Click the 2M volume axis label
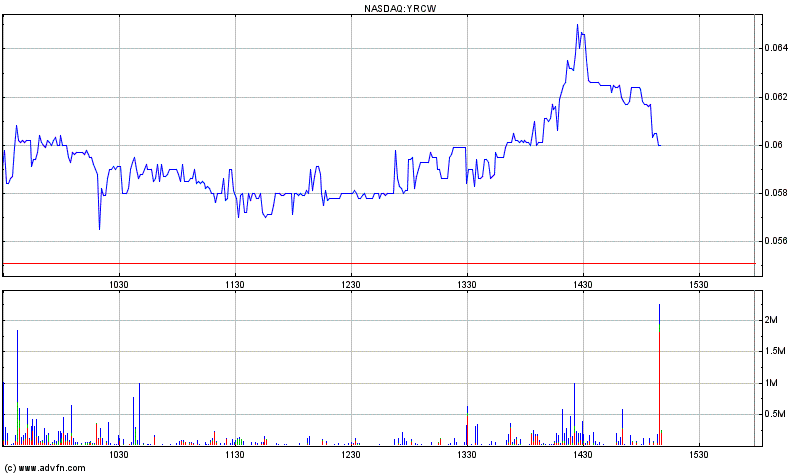The image size is (800, 475). tap(771, 320)
